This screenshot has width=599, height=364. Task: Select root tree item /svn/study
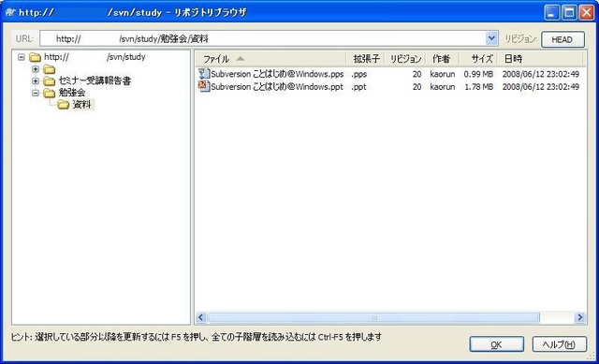[x=95, y=57]
